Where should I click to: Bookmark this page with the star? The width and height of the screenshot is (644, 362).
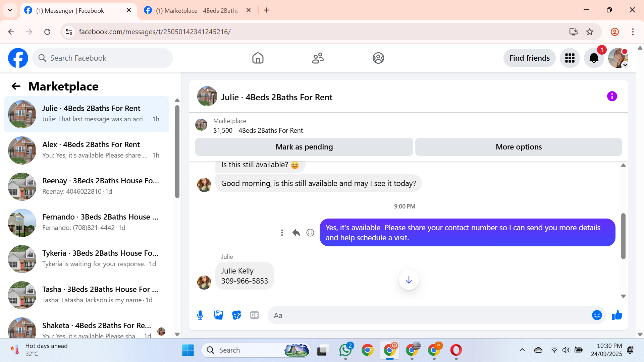590,32
